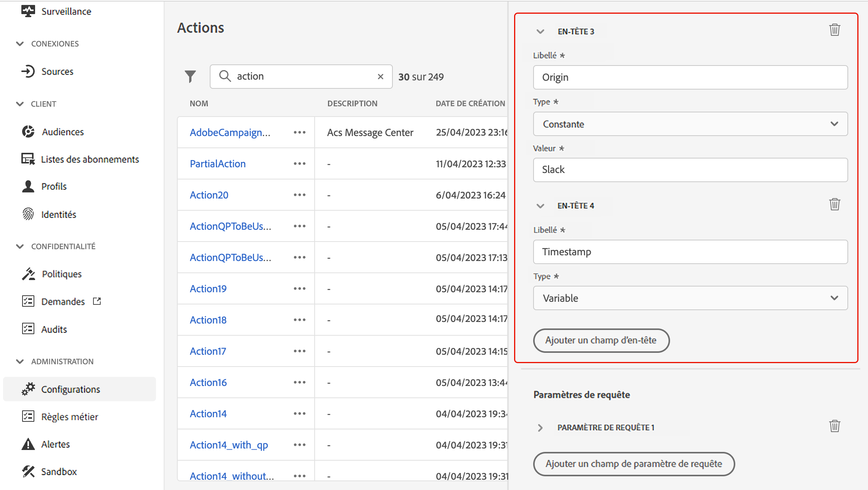The width and height of the screenshot is (868, 490).
Task: Delete En-tête 4 with trash icon
Action: (834, 205)
